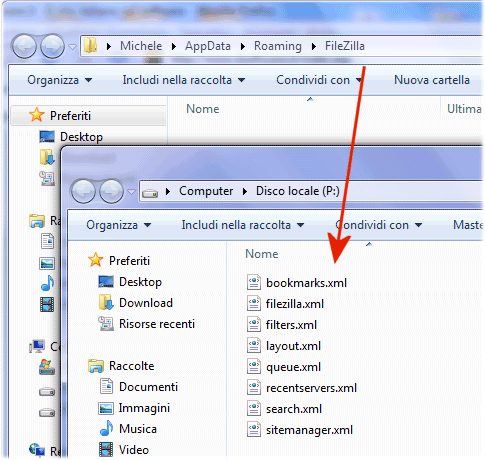Click the Desktop icon in front window Preferiti
The height and width of the screenshot is (460, 485).
106,282
